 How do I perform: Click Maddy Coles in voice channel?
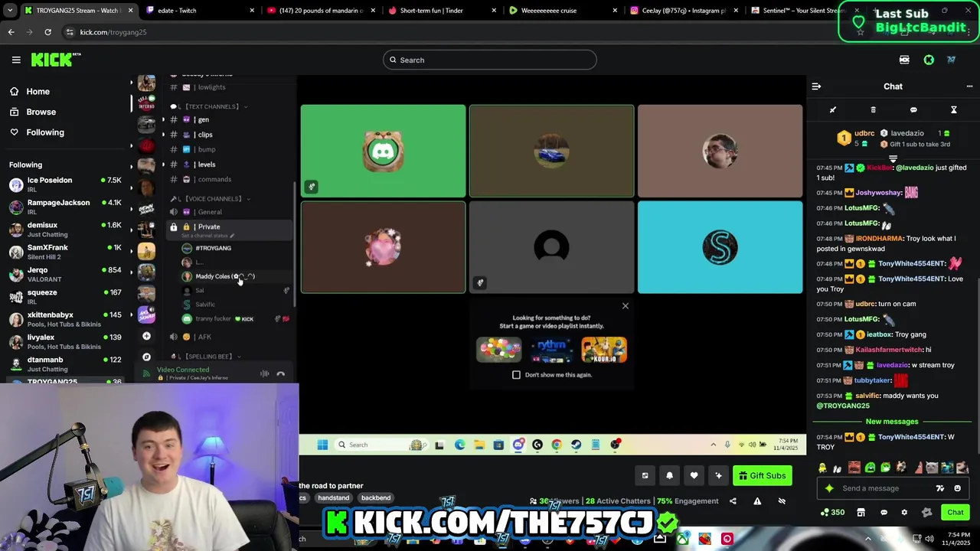234,276
